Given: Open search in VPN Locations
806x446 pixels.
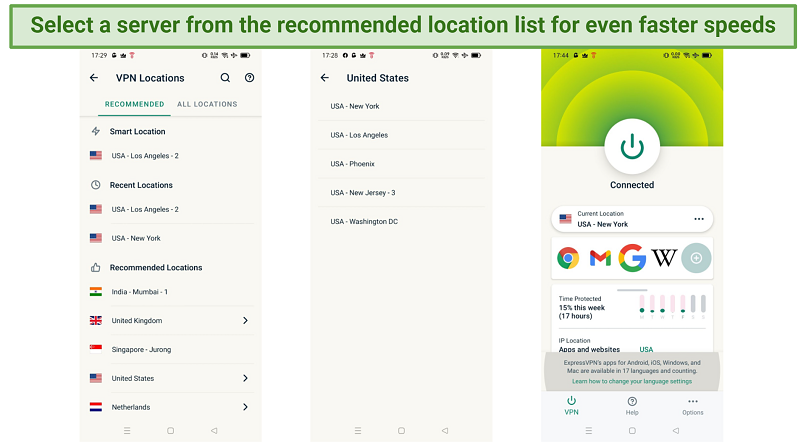Looking at the screenshot, I should click(x=225, y=78).
